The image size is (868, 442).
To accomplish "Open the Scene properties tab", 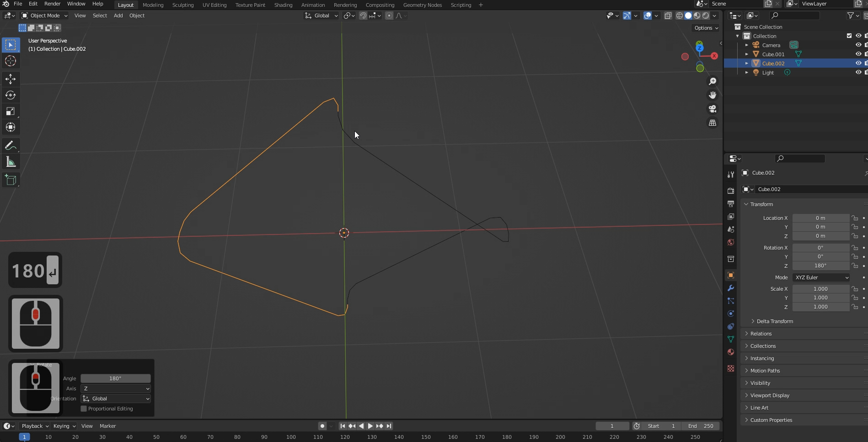I will pyautogui.click(x=731, y=229).
